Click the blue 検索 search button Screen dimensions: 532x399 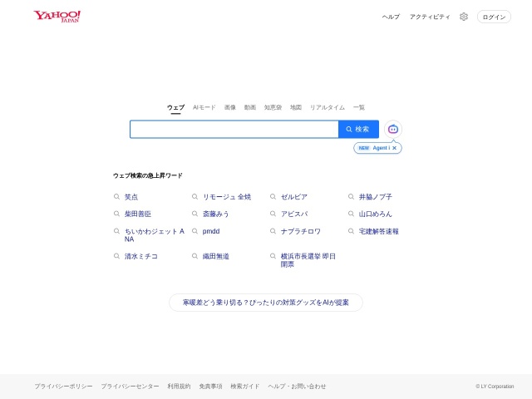(358, 130)
